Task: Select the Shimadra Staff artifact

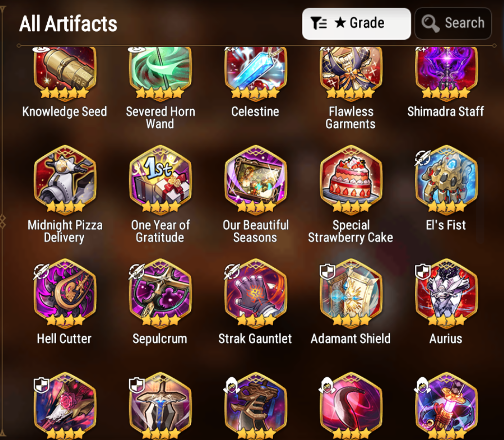Action: 446,71
